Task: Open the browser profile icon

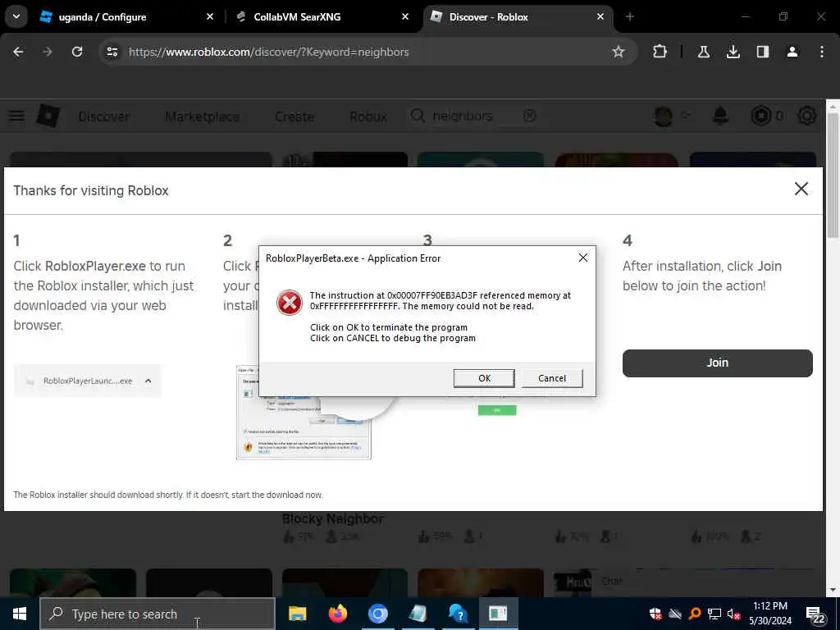Action: 792,52
